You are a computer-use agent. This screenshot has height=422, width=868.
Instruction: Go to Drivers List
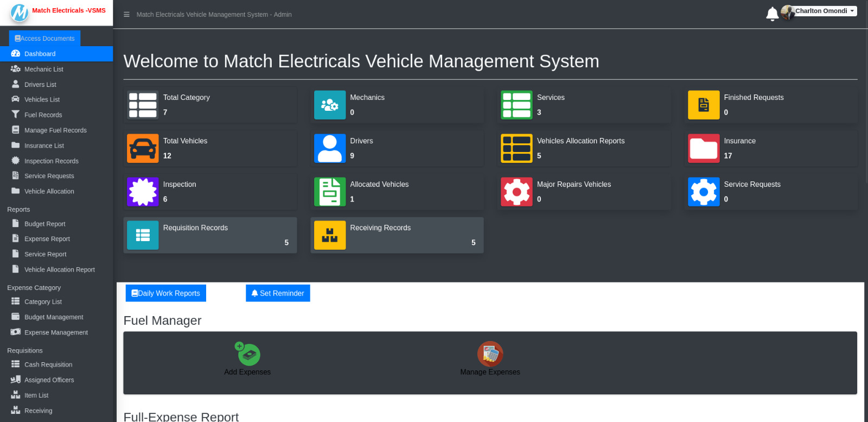tap(56, 84)
